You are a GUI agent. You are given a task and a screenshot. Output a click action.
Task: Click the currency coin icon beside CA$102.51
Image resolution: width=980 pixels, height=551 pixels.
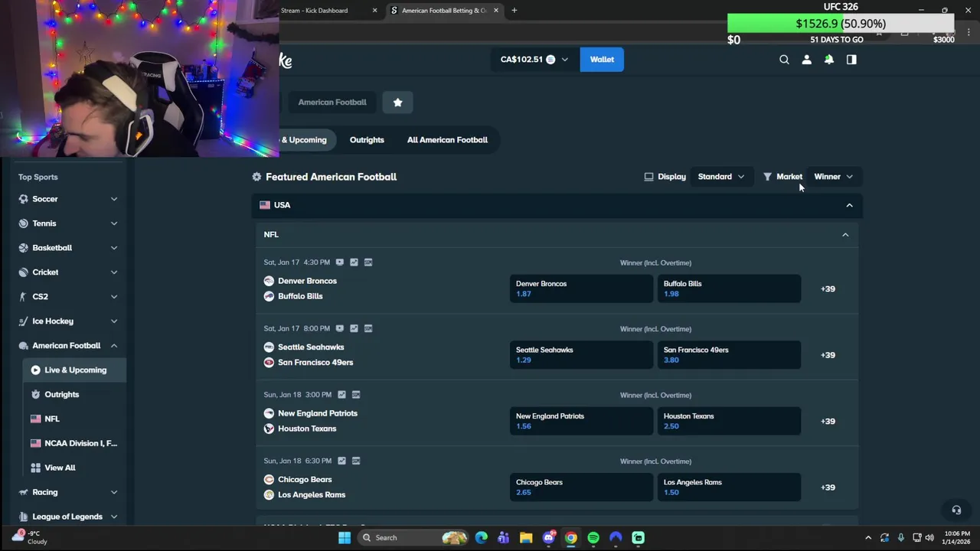(550, 60)
